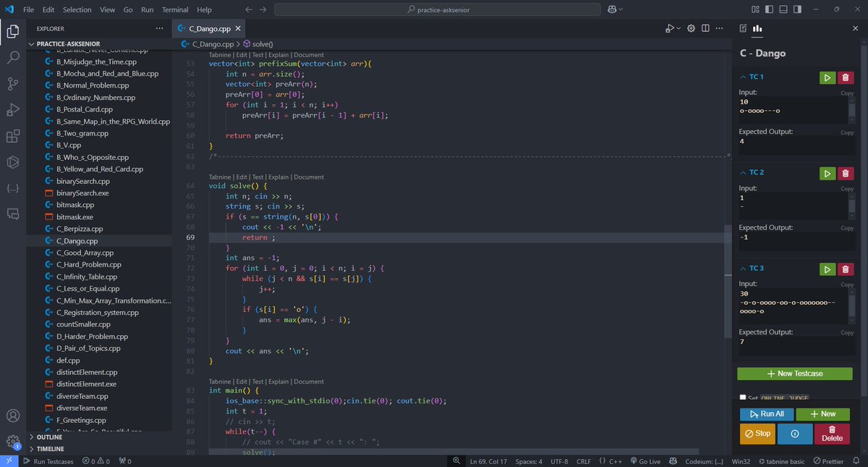Open the remote window status bar icon
The height and width of the screenshot is (467, 868).
pos(9,460)
